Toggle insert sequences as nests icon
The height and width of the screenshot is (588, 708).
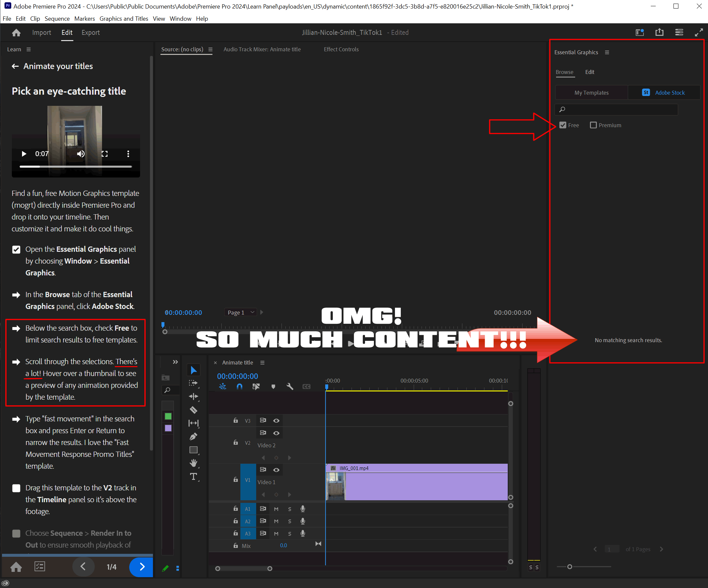click(223, 387)
